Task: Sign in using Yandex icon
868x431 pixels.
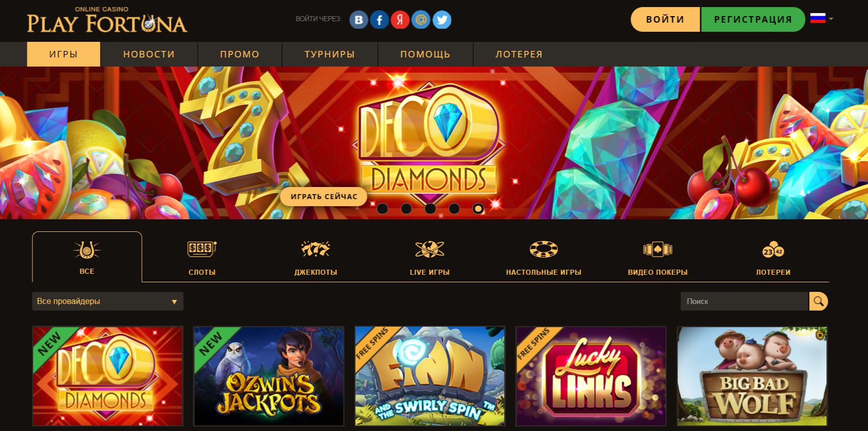Action: coord(400,20)
